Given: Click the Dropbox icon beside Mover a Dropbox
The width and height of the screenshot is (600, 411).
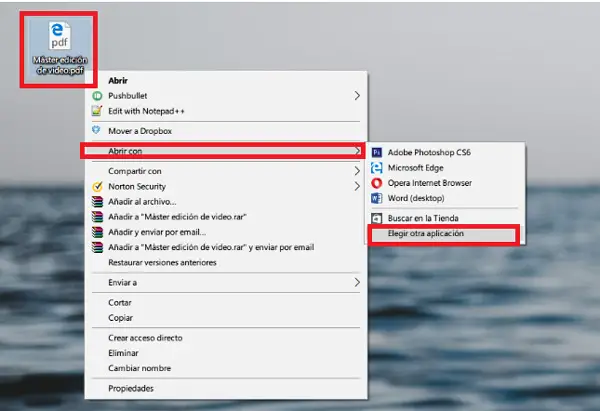Looking at the screenshot, I should (97, 130).
